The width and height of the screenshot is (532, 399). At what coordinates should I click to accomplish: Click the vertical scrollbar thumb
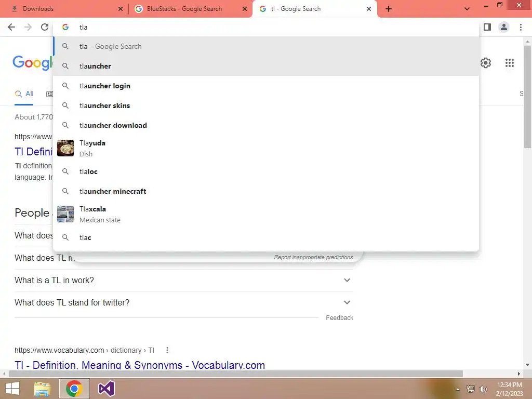click(527, 97)
